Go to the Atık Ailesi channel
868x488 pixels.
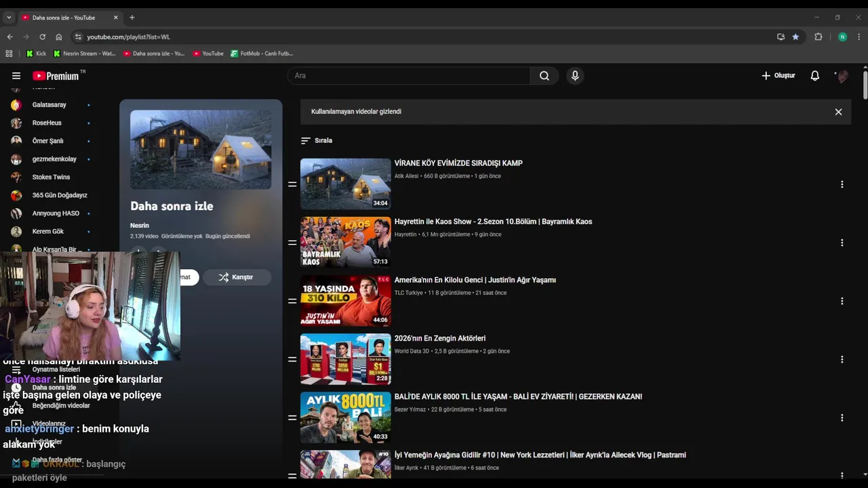[x=406, y=176]
